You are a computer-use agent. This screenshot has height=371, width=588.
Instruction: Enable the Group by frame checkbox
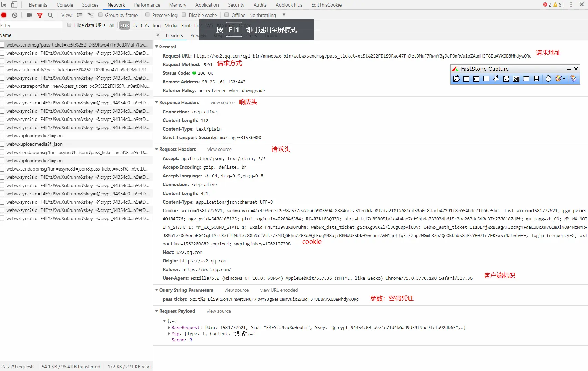tap(100, 15)
